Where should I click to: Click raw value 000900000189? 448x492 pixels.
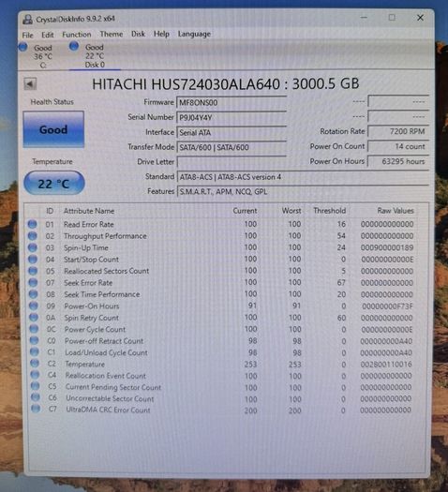tap(387, 247)
